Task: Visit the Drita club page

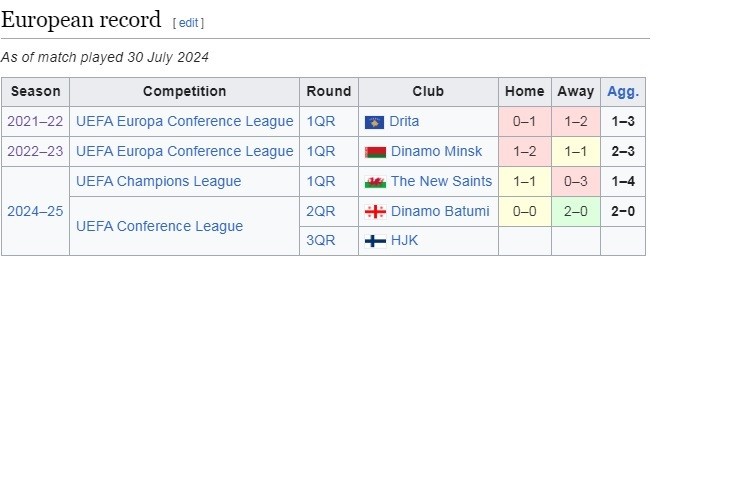Action: 405,121
